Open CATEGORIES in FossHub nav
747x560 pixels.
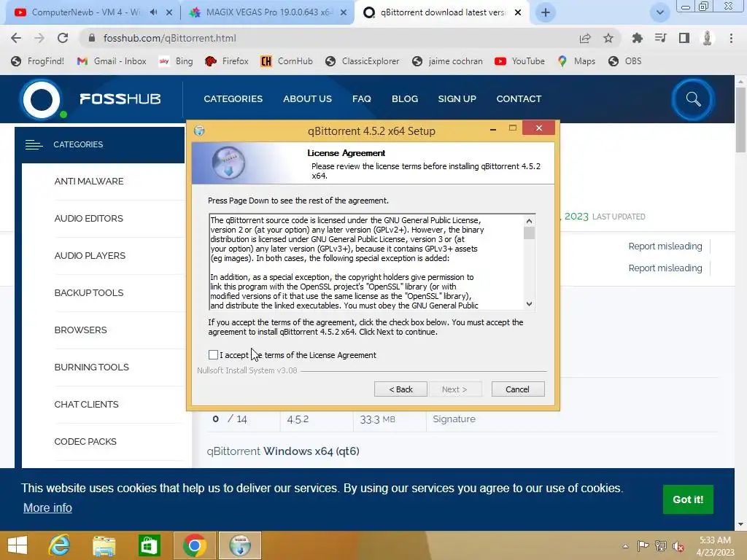(233, 99)
